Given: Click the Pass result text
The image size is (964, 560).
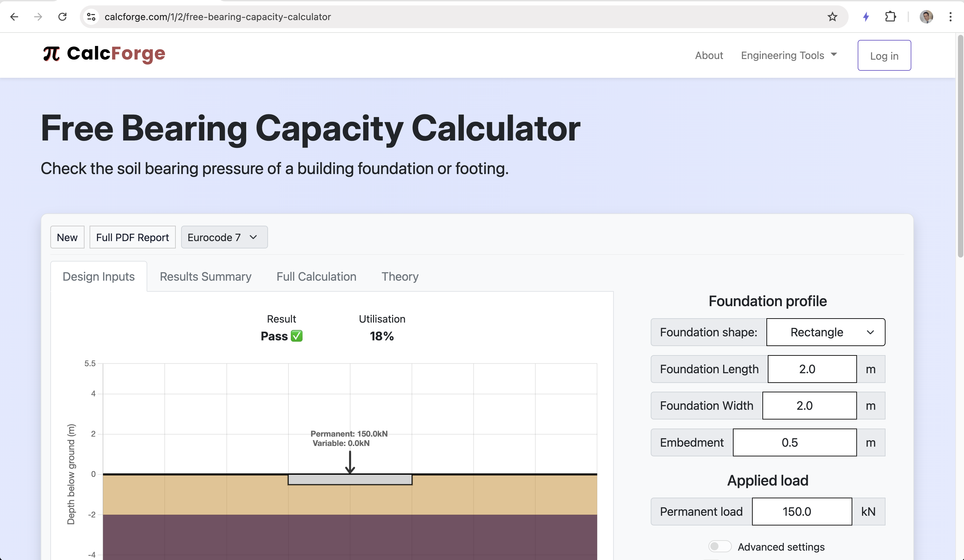Looking at the screenshot, I should point(274,336).
